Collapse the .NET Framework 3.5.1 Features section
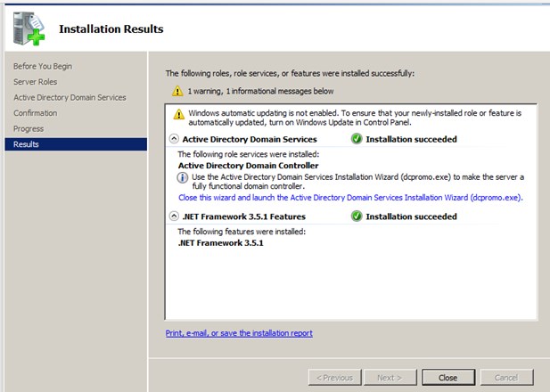The height and width of the screenshot is (392, 550). [x=174, y=216]
